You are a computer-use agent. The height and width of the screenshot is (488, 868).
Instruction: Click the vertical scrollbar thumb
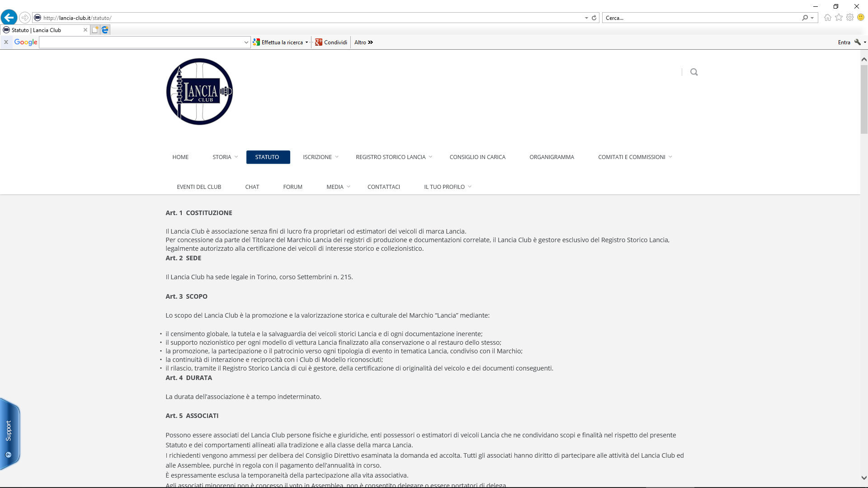point(864,99)
